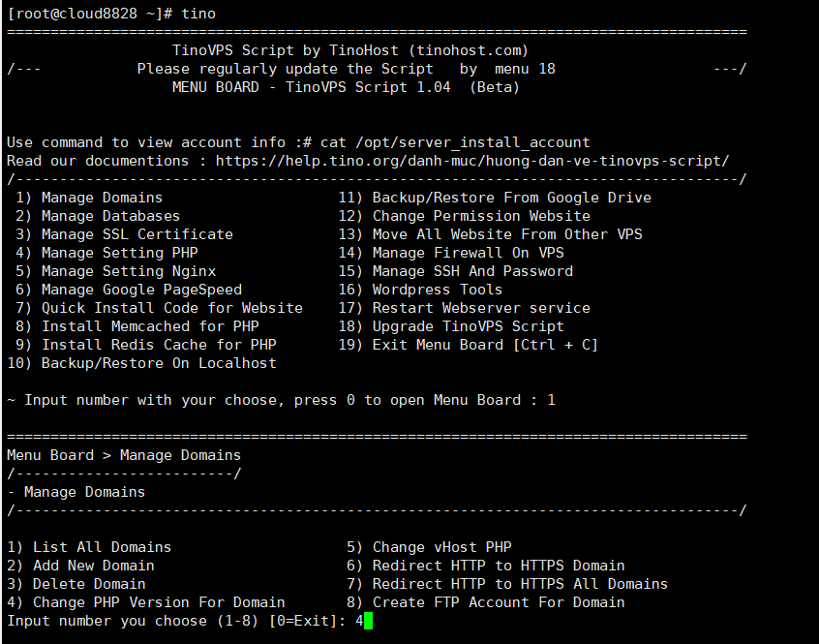Click Wordpress Tools menu line
The width and height of the screenshot is (819, 644).
tap(420, 290)
